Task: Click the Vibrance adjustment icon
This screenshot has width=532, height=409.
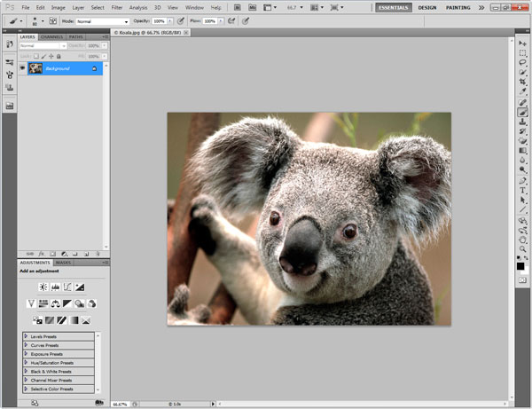Action: [x=31, y=304]
